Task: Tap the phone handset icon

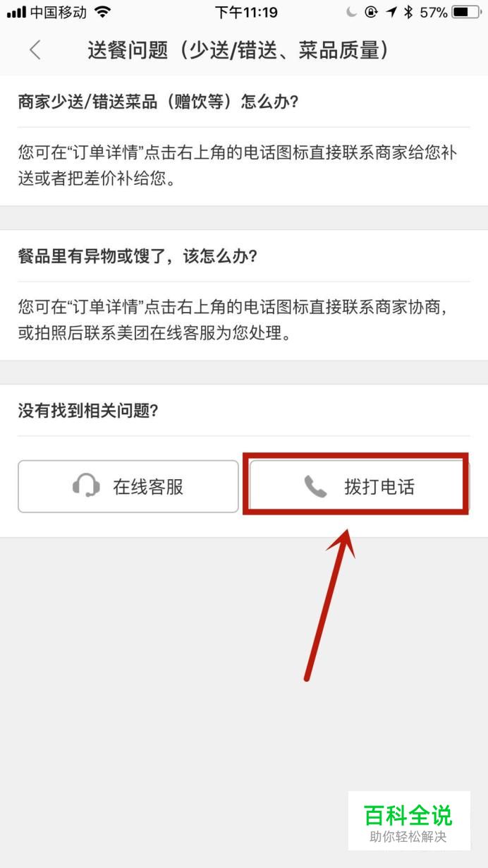Action: pyautogui.click(x=315, y=486)
